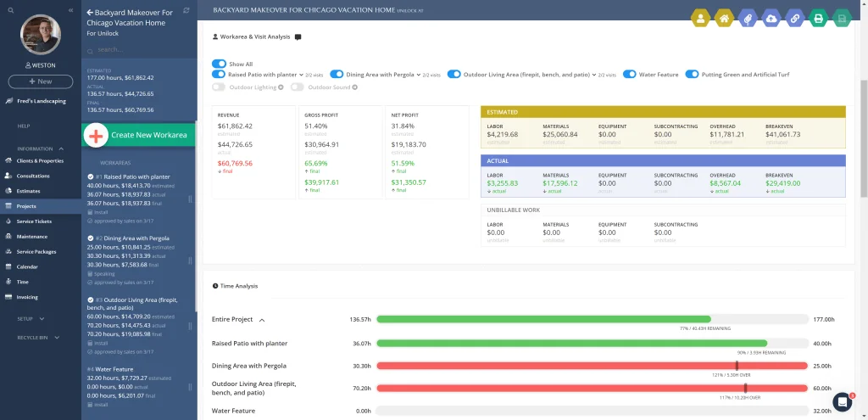The height and width of the screenshot is (420, 868).
Task: Click the chain link icon
Action: tap(795, 19)
